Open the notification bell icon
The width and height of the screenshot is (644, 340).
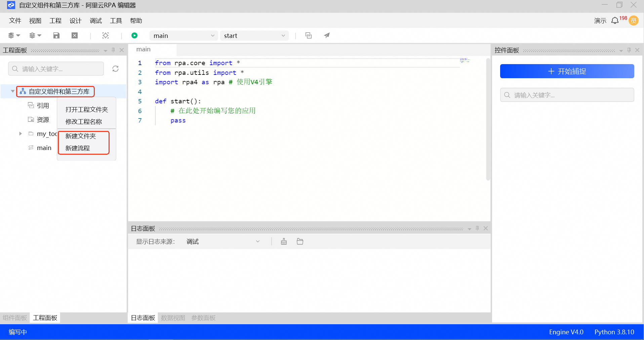615,21
